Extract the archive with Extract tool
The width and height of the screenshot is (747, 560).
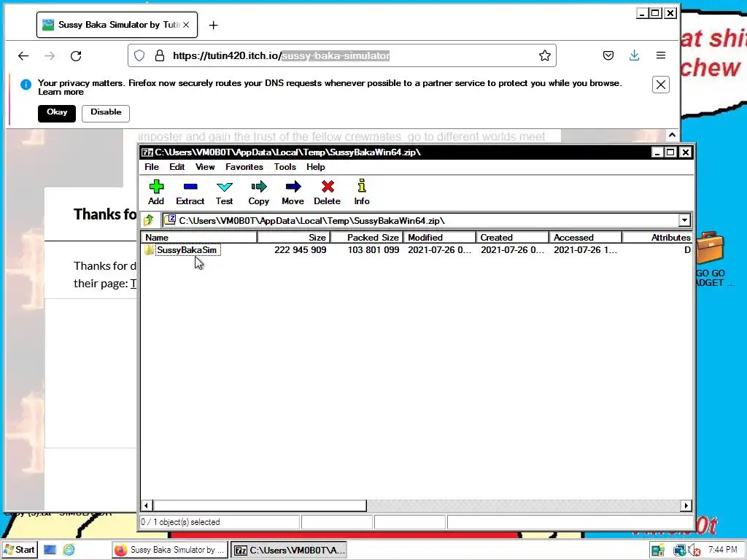[190, 192]
